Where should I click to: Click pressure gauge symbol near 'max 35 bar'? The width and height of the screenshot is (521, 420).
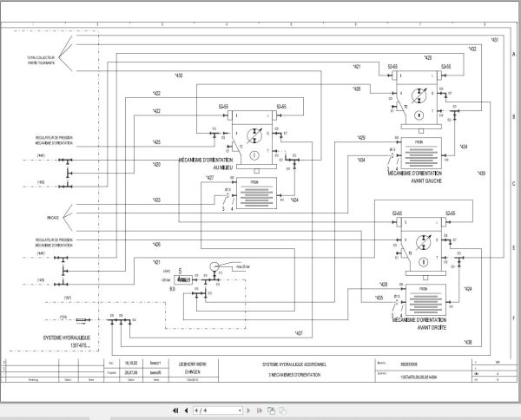click(214, 266)
